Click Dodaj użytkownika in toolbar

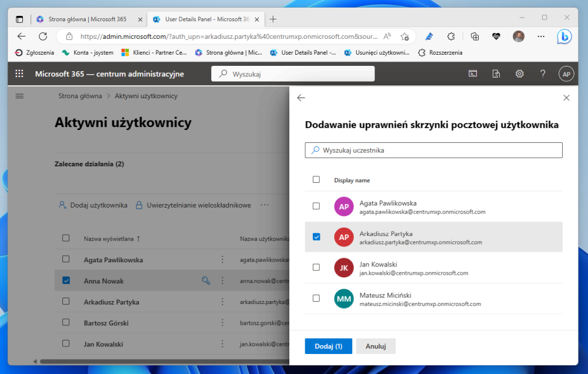93,205
